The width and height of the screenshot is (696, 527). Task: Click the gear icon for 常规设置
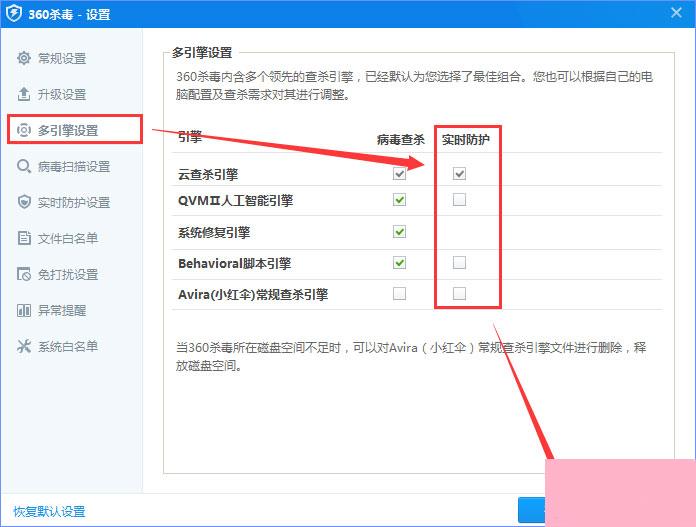click(24, 58)
